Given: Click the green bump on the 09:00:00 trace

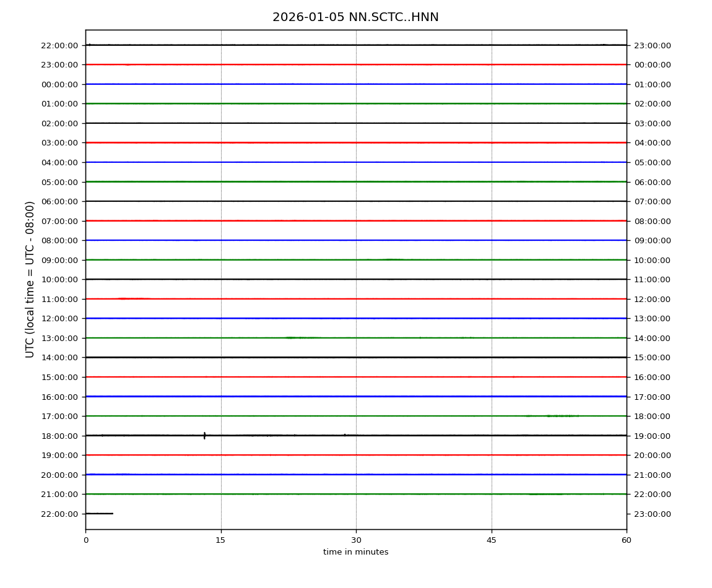Looking at the screenshot, I should tap(393, 259).
